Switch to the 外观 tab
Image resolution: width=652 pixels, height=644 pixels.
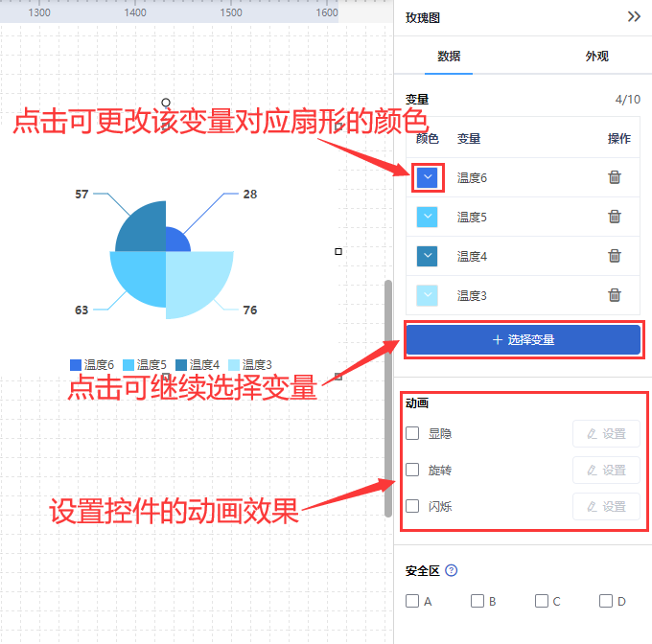pos(597,57)
